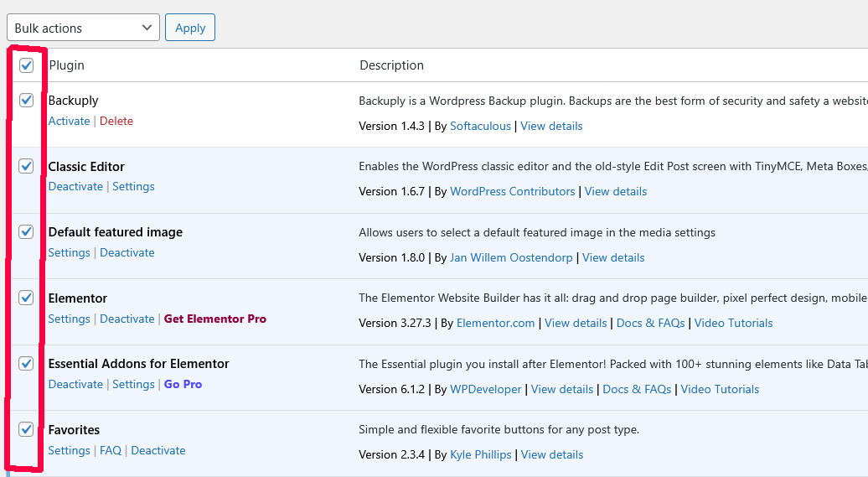Click the Description column header
The height and width of the screenshot is (477, 868).
pos(392,65)
